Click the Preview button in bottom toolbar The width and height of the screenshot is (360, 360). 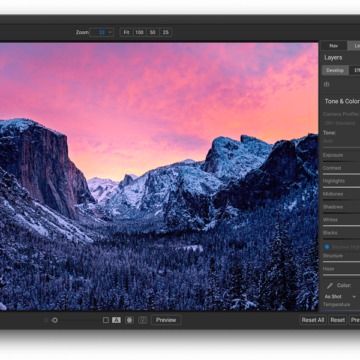tap(166, 320)
